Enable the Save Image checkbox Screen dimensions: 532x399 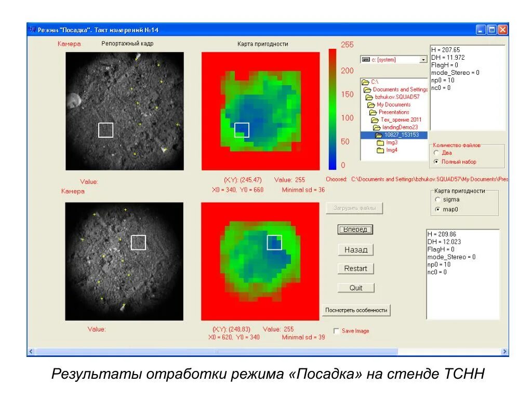tap(337, 331)
